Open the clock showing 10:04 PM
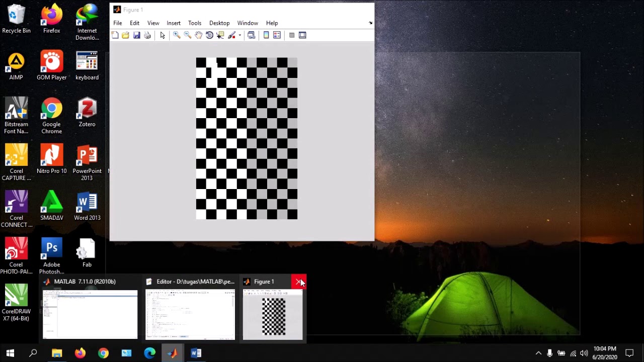Screen dimensions: 644x362 point(605,353)
